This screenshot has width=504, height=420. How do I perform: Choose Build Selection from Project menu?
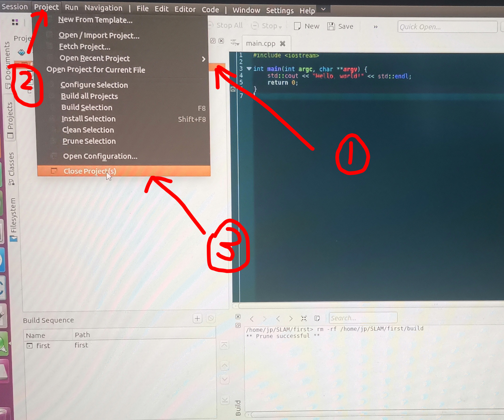[87, 107]
